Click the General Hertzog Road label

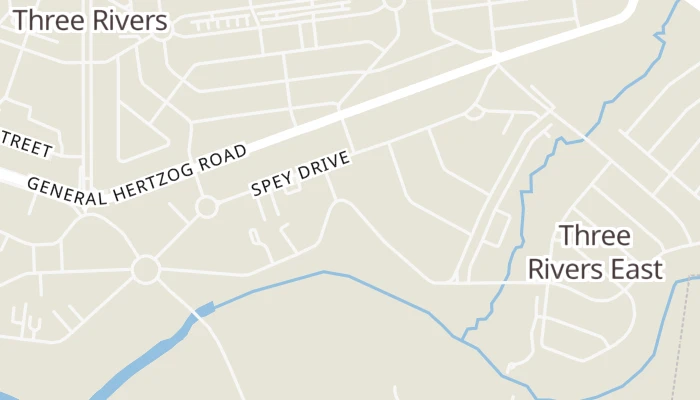pyautogui.click(x=137, y=175)
